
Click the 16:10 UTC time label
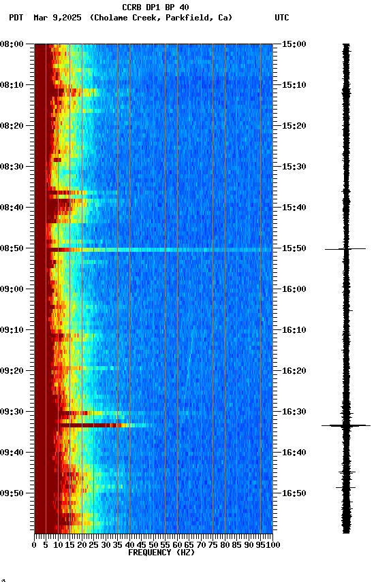tap(294, 330)
